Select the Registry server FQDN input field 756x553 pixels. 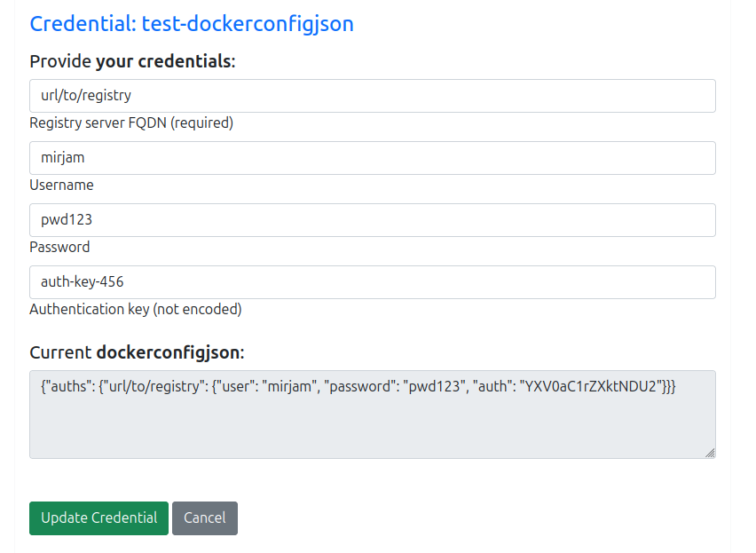(373, 95)
